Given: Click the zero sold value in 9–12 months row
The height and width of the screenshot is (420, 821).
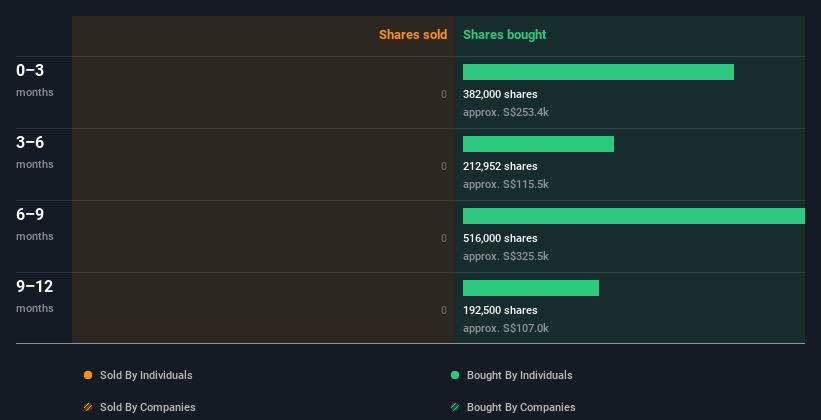Looking at the screenshot, I should pos(444,311).
